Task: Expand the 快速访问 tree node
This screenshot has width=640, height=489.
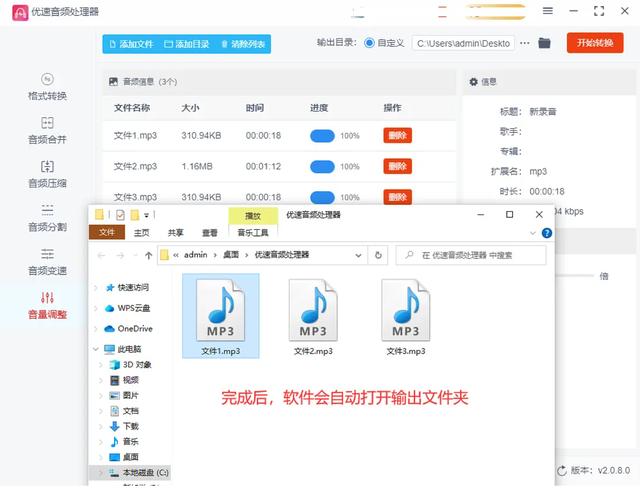Action: (96, 288)
